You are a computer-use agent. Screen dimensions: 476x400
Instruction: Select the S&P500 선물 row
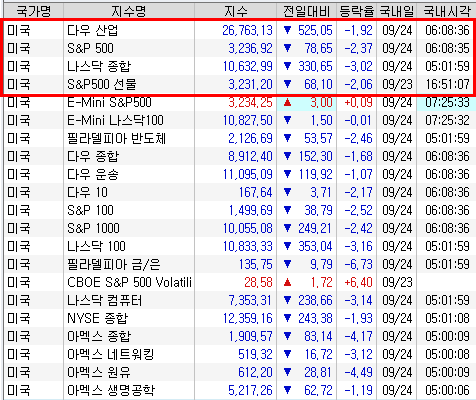[238, 84]
